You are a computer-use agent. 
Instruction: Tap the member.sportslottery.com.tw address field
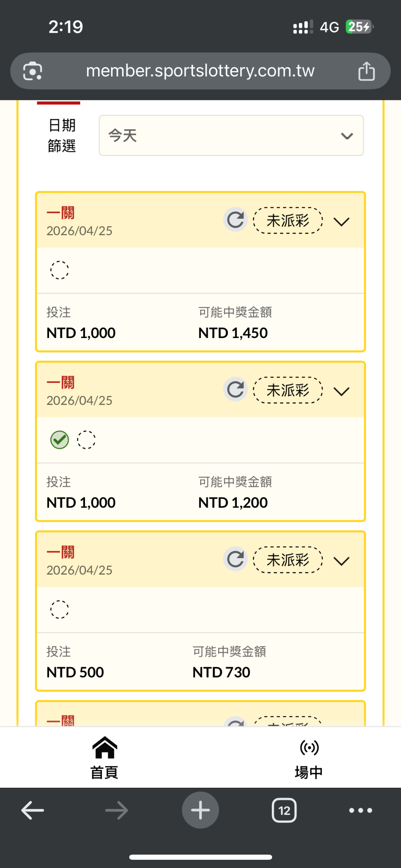click(x=200, y=71)
